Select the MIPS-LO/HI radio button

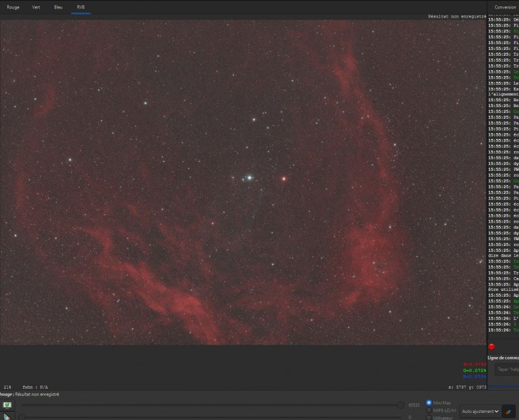pos(429,410)
